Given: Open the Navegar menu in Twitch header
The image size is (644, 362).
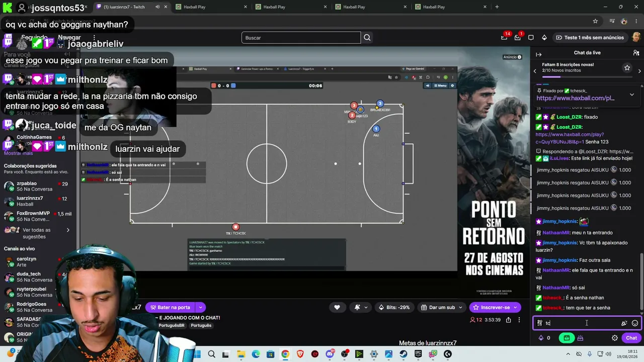Looking at the screenshot, I should (x=69, y=38).
